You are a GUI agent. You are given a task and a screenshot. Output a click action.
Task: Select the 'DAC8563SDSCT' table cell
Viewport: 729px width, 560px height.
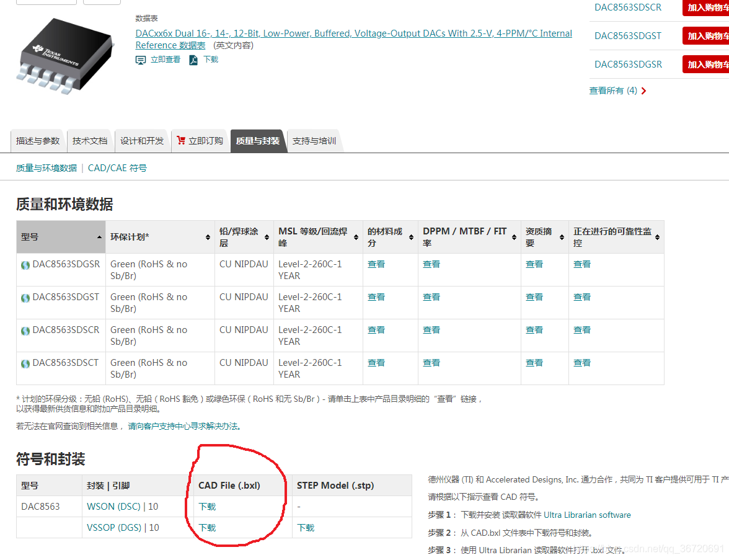61,368
